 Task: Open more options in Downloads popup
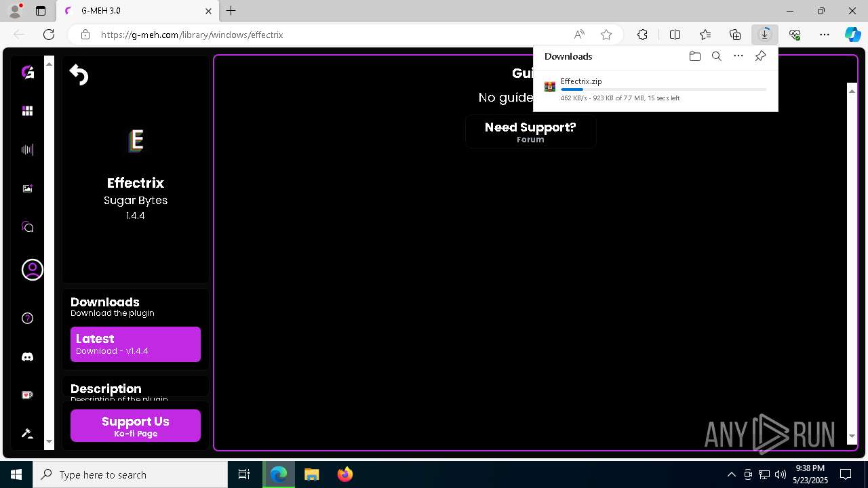(738, 56)
